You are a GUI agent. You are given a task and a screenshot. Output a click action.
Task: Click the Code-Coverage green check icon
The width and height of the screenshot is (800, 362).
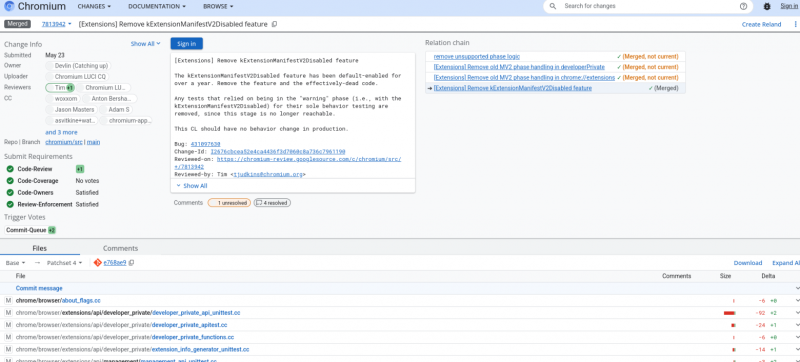click(10, 180)
